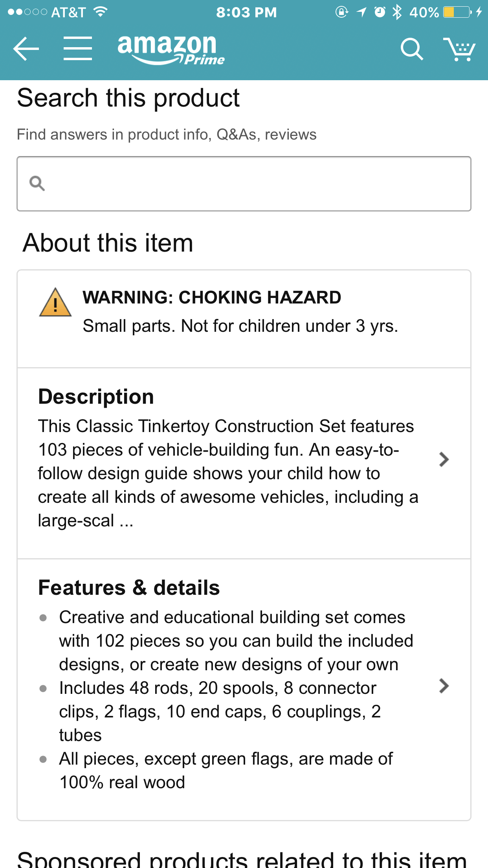The image size is (488, 868).
Task: Tap the Wi-Fi status icon
Action: [101, 12]
